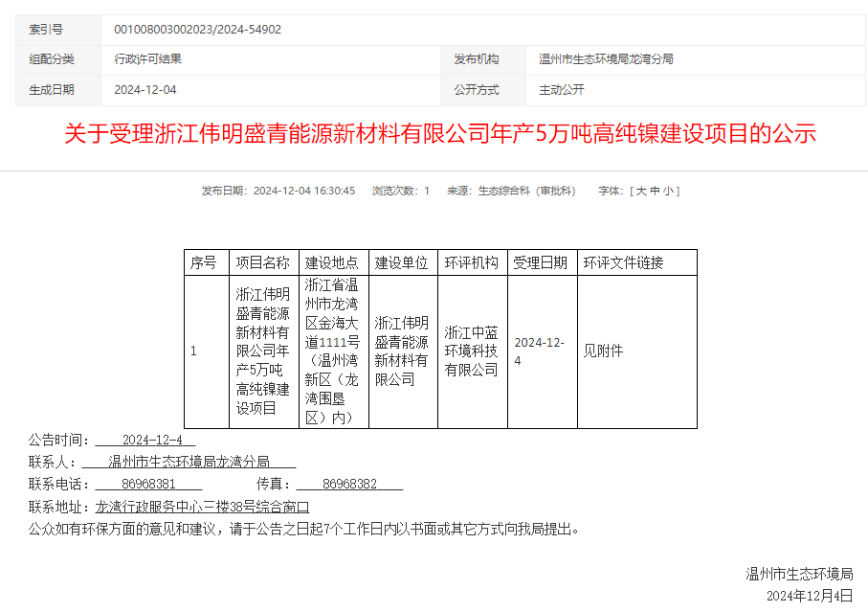Click the fax number 86968382
868x612 pixels.
[349, 484]
